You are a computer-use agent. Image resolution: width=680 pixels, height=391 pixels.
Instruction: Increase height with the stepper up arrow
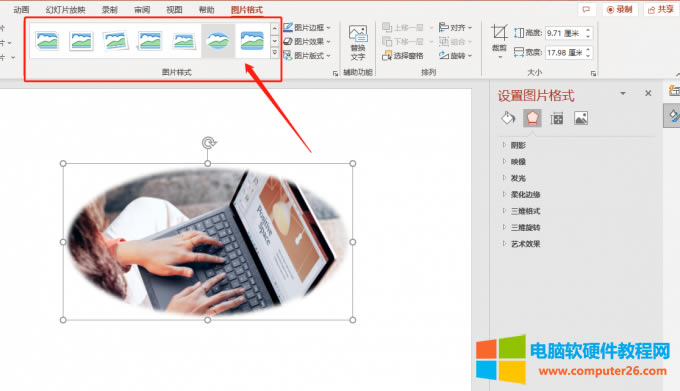[x=588, y=30]
